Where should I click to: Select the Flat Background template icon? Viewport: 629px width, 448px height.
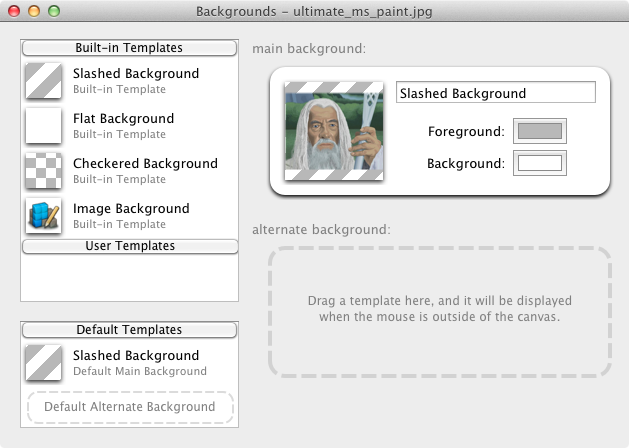(43, 126)
